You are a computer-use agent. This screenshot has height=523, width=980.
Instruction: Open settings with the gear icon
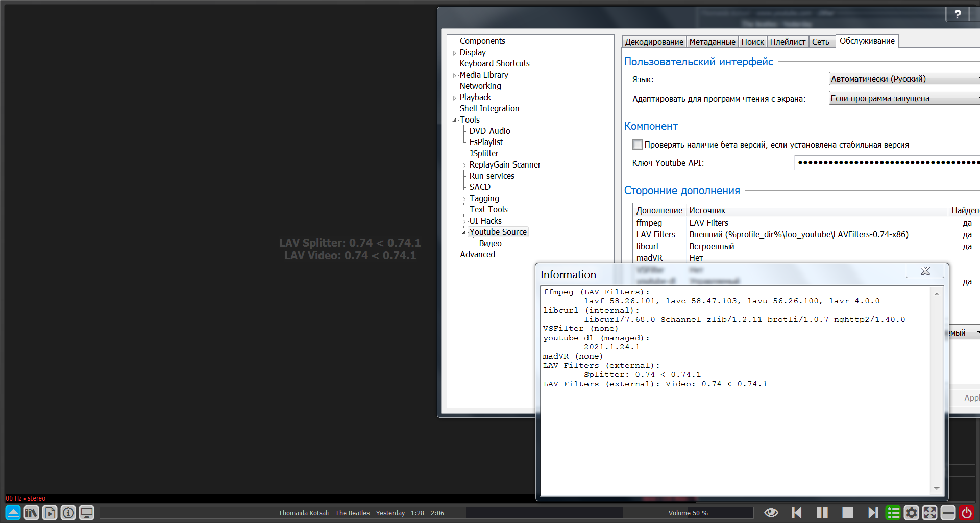pyautogui.click(x=912, y=512)
